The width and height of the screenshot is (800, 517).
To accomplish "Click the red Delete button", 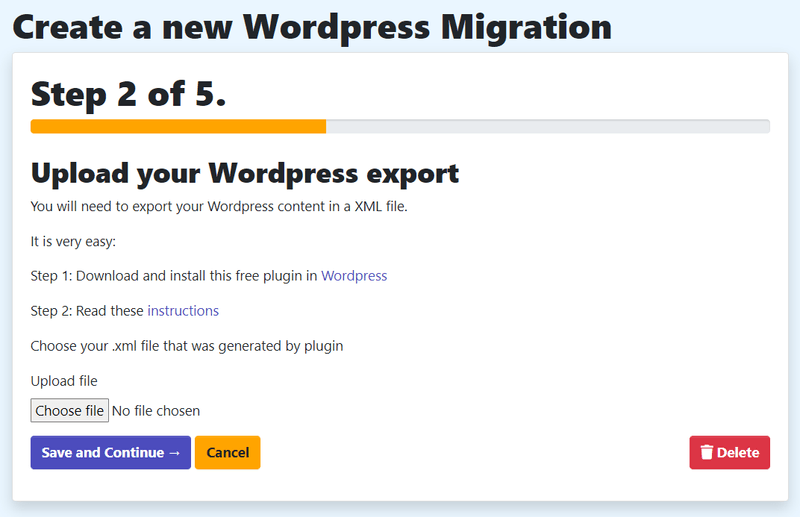I will (x=730, y=452).
